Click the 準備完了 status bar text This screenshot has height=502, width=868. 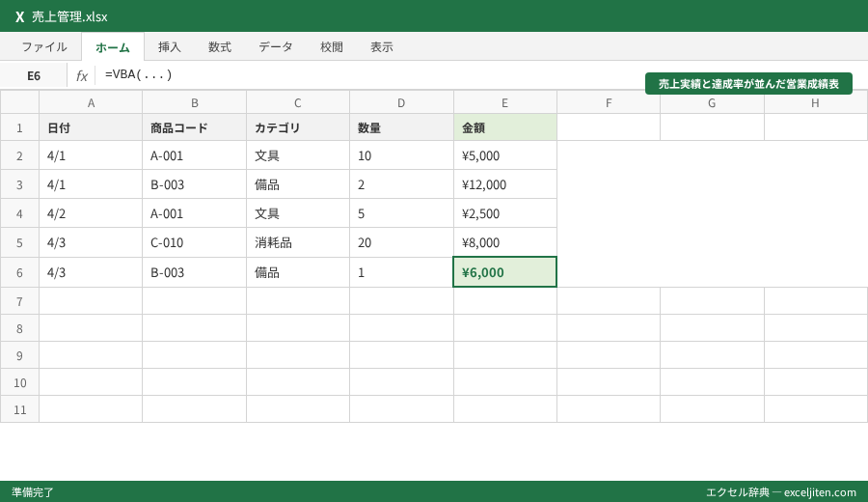click(x=33, y=492)
